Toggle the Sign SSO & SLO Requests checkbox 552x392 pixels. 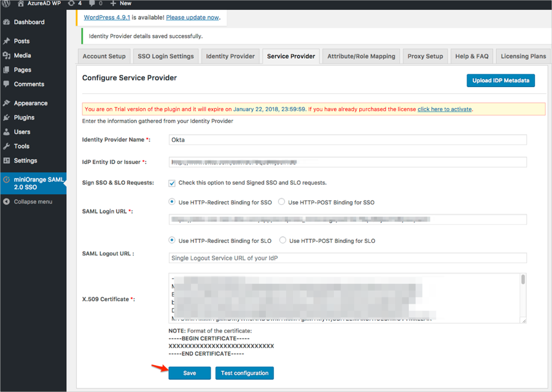172,183
